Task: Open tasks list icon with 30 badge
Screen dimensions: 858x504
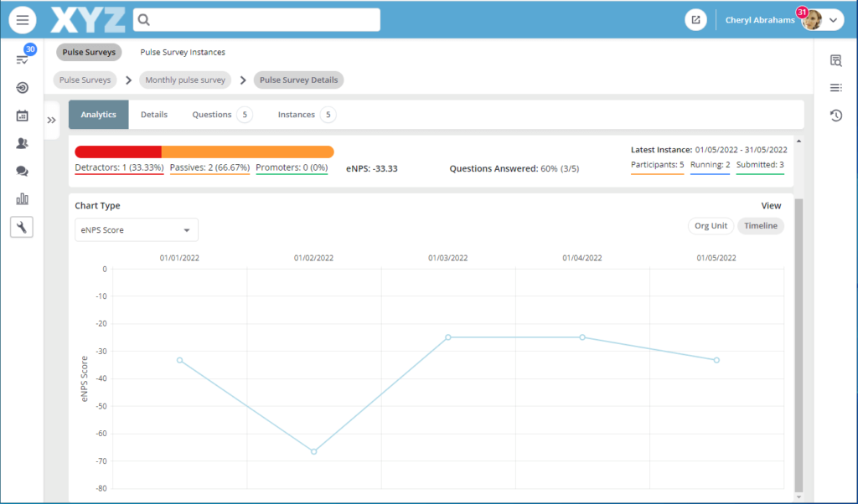Action: [23, 59]
